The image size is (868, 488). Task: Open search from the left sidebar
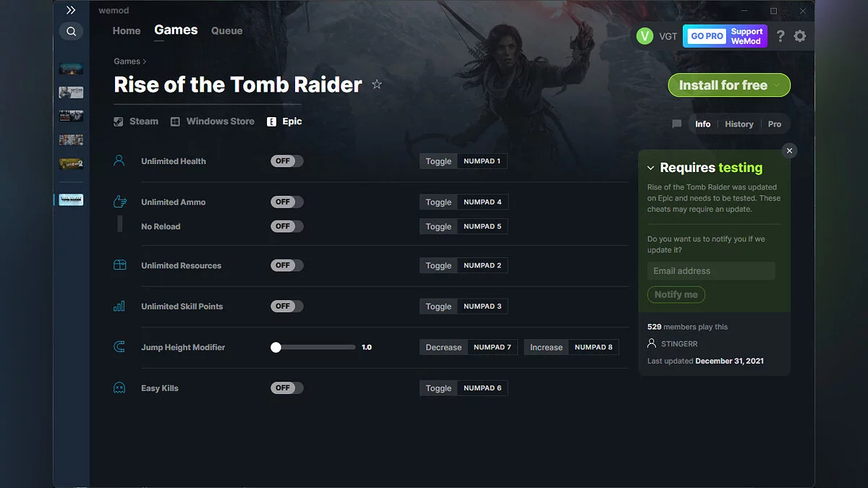tap(70, 31)
